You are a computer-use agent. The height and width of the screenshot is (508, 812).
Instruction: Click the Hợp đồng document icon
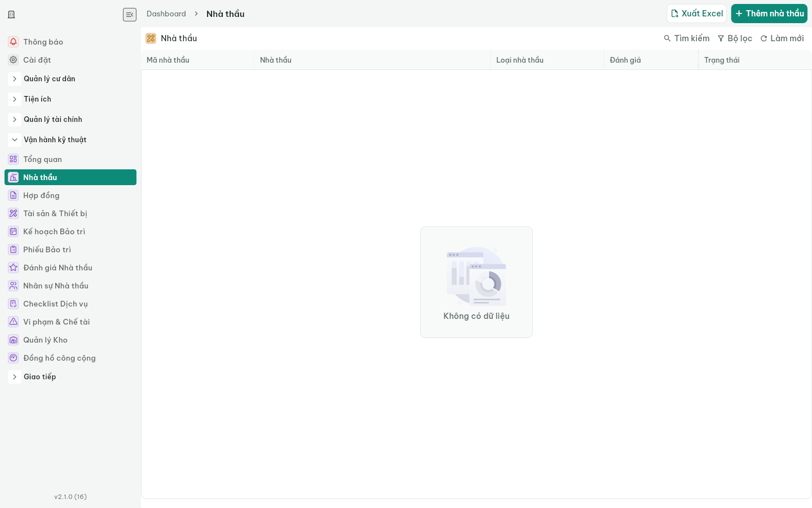click(x=14, y=195)
